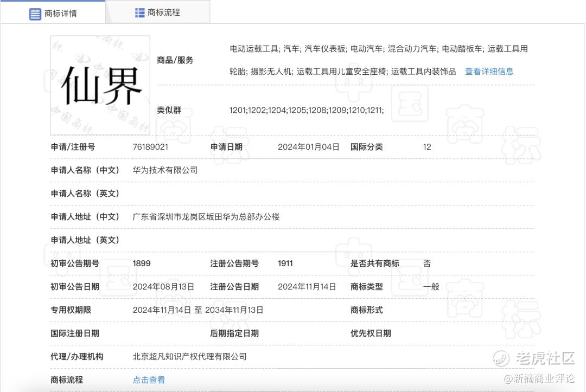Click the 是否共有商标 value 否
Screen dimensions: 586x392
pyautogui.click(x=427, y=263)
